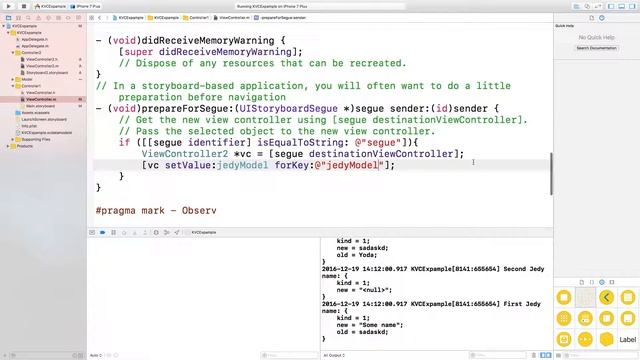Expand the Model group
640x360 pixels.
pos(13,79)
